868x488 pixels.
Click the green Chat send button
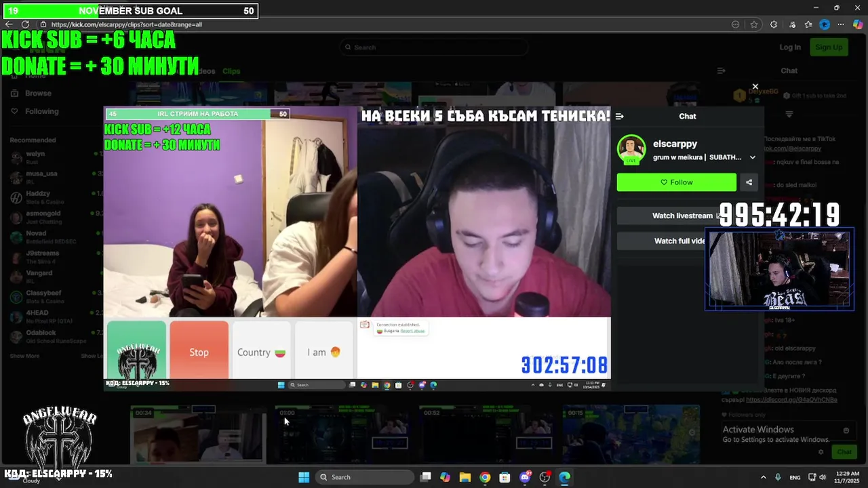tap(844, 452)
